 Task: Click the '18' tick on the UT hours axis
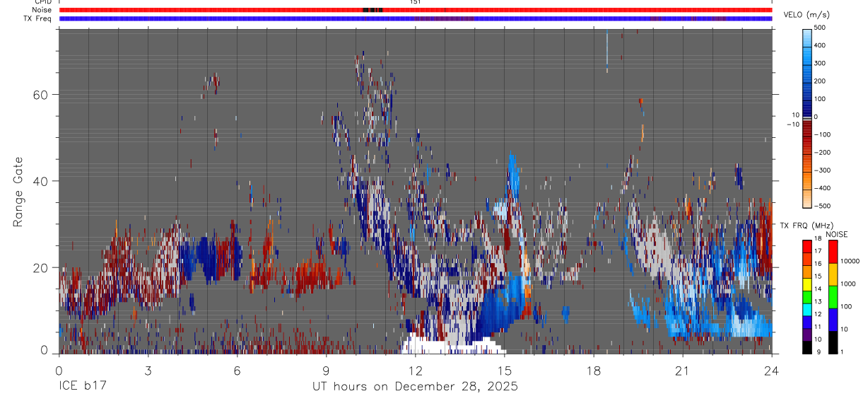pos(593,370)
